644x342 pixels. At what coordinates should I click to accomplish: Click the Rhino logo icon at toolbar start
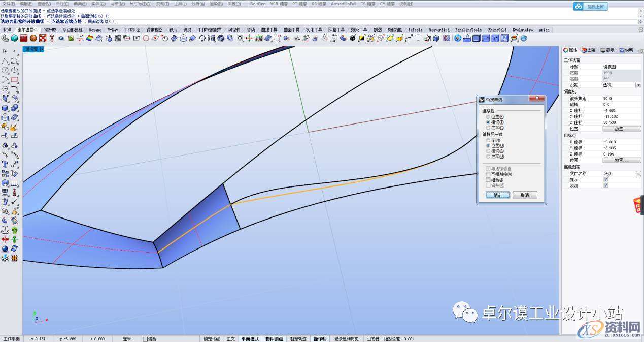click(5, 38)
